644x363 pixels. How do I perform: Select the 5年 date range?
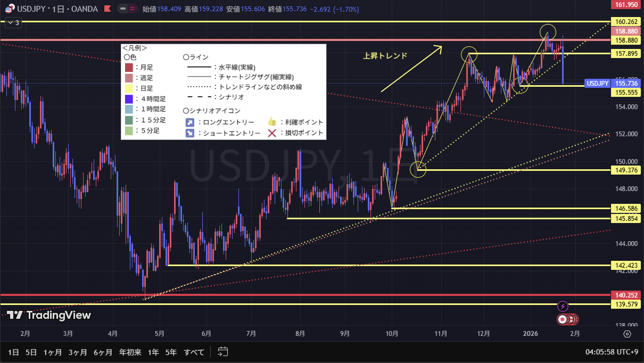[x=171, y=352]
